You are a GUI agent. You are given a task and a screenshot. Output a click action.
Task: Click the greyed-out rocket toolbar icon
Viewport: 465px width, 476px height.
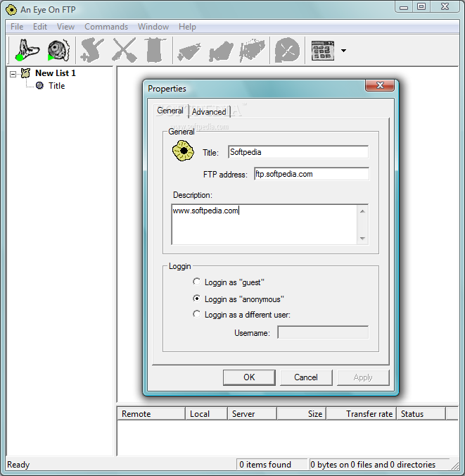click(189, 51)
